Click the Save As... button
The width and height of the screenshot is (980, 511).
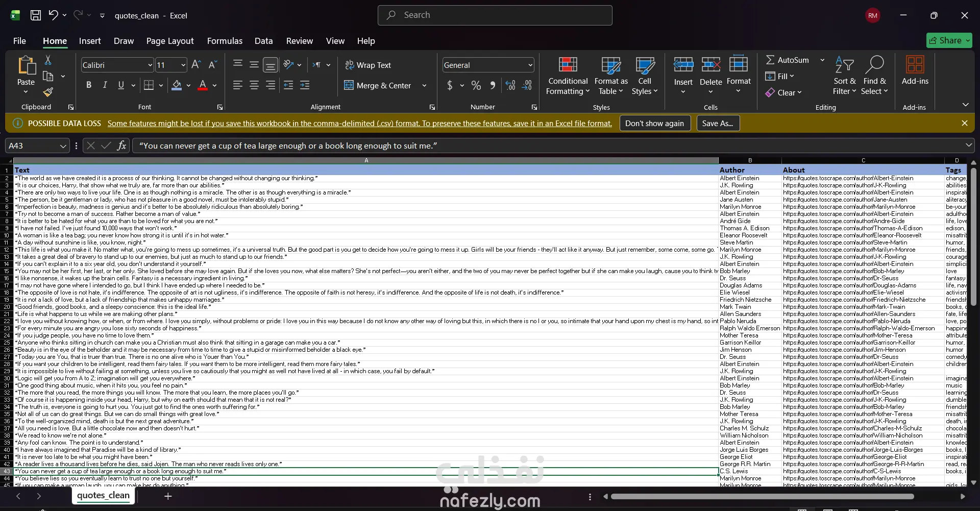point(718,123)
